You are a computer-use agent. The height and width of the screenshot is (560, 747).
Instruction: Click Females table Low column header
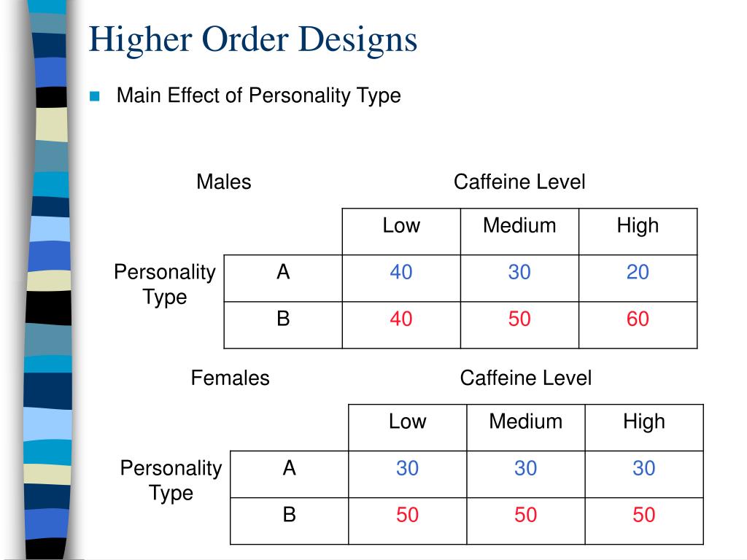[407, 427]
